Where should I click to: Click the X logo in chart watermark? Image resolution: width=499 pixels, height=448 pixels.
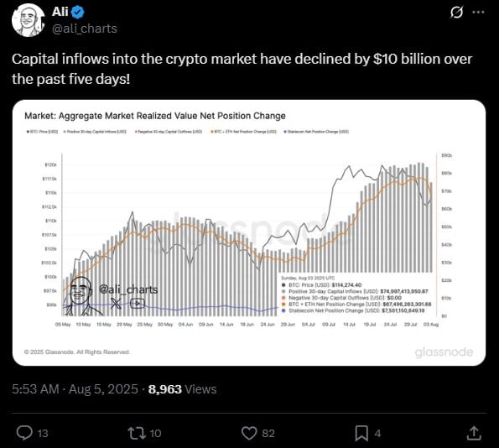point(116,303)
